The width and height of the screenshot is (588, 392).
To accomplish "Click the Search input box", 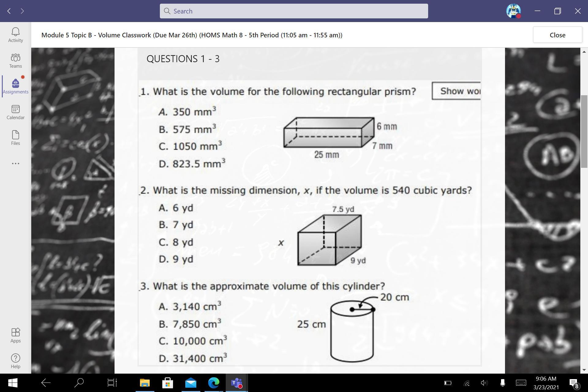I will click(x=293, y=11).
